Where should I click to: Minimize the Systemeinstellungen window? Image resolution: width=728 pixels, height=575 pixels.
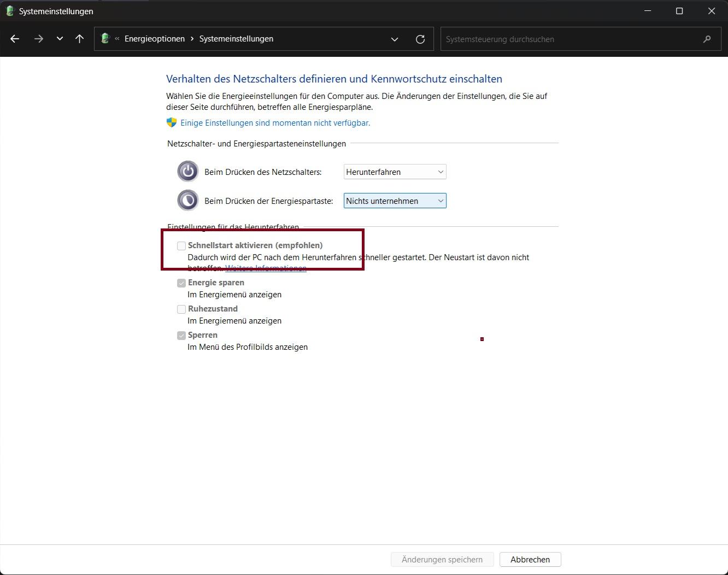tap(648, 11)
